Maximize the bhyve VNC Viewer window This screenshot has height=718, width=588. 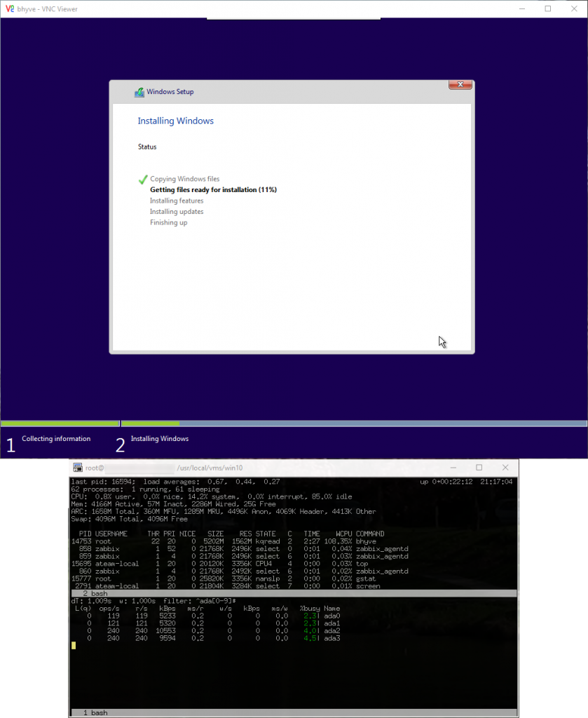point(548,8)
